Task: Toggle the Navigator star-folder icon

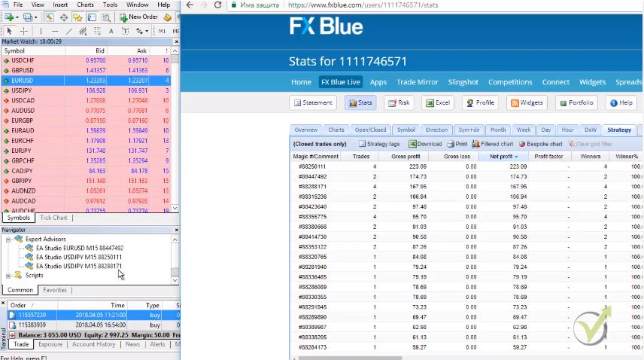Action: pyautogui.click(x=77, y=17)
